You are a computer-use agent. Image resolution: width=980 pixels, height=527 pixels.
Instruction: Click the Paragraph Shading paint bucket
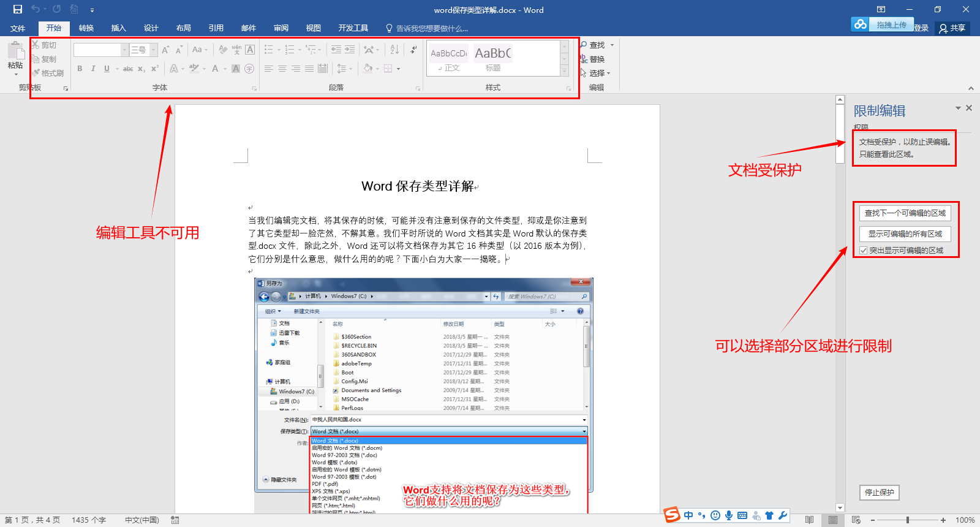coord(367,69)
